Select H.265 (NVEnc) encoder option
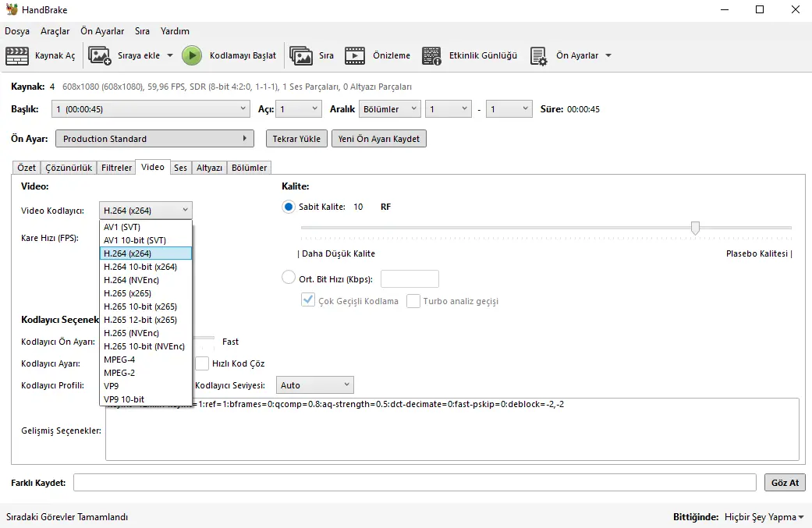The image size is (812, 528). click(x=146, y=333)
